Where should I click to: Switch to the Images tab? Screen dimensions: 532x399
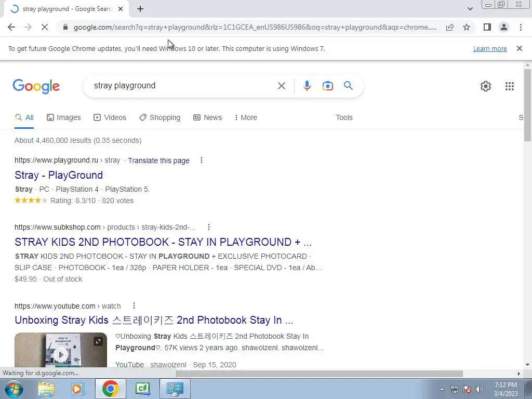pos(64,117)
